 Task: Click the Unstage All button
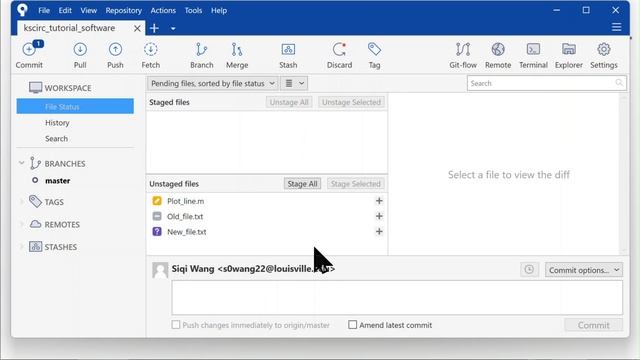point(289,102)
